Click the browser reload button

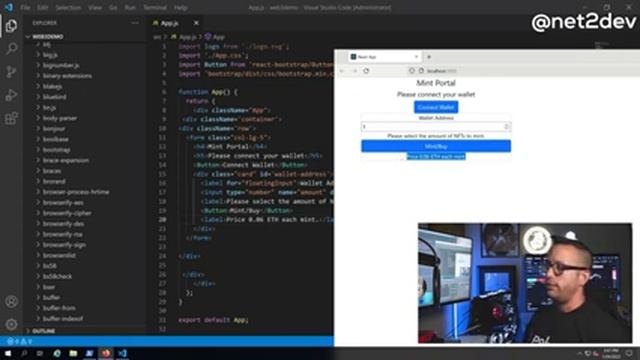pos(367,71)
